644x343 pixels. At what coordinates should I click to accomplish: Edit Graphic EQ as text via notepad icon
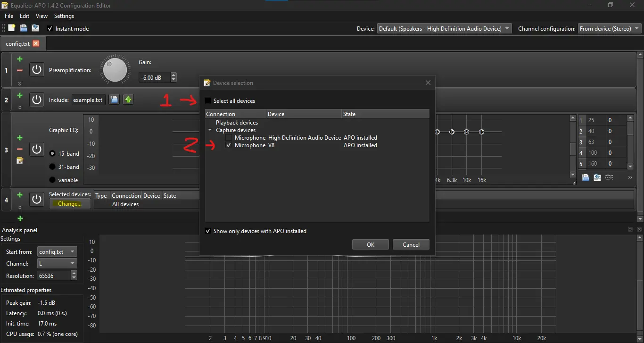pos(20,161)
